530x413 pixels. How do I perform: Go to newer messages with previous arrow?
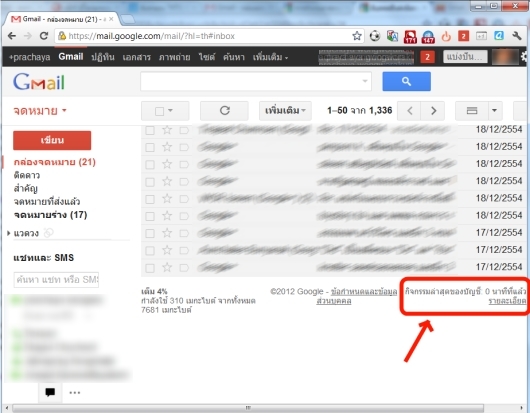tap(409, 111)
